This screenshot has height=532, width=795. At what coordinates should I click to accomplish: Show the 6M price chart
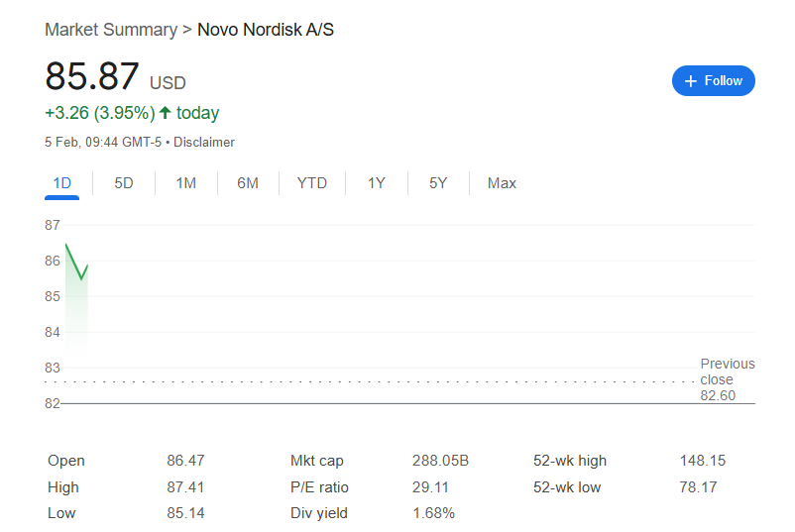248,183
